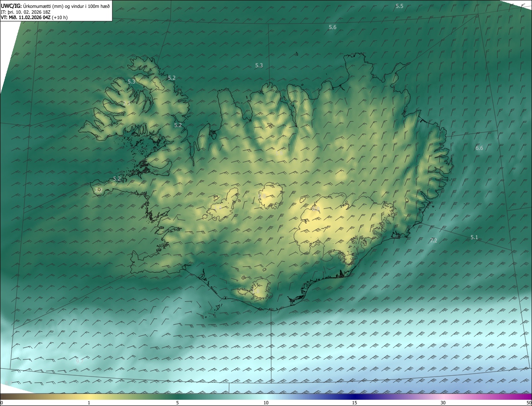
Task: Click the colorbar tick label 30
Action: pyautogui.click(x=443, y=403)
